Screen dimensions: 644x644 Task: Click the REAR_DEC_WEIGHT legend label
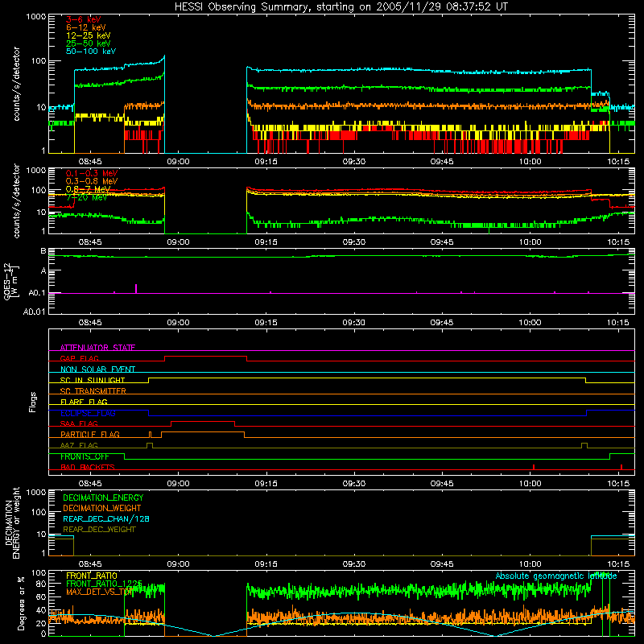click(x=99, y=530)
